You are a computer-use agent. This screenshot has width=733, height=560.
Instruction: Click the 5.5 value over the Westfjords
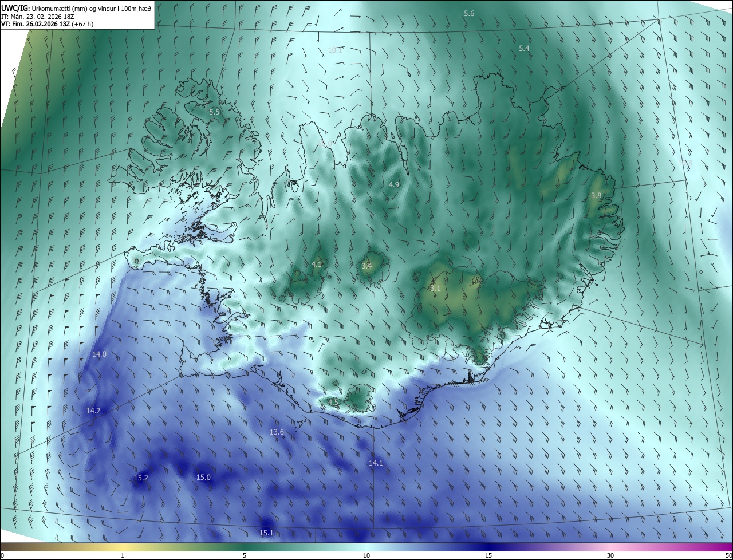tap(214, 112)
